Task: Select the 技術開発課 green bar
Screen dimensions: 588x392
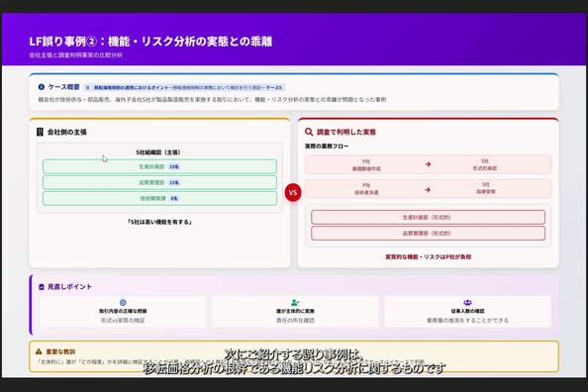Action: click(x=159, y=198)
